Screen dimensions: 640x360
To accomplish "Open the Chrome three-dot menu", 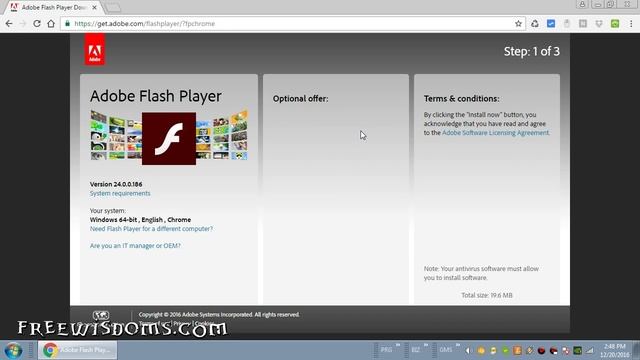I will [x=631, y=24].
